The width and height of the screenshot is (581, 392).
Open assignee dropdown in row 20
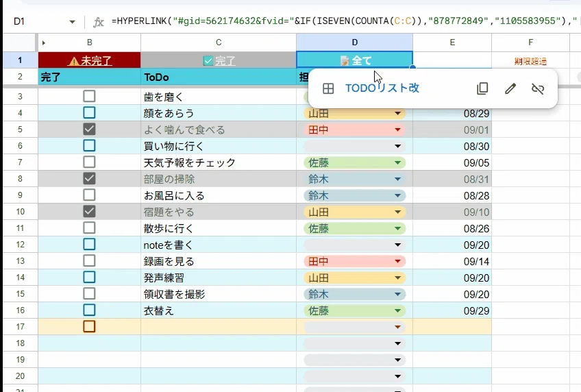pyautogui.click(x=397, y=376)
